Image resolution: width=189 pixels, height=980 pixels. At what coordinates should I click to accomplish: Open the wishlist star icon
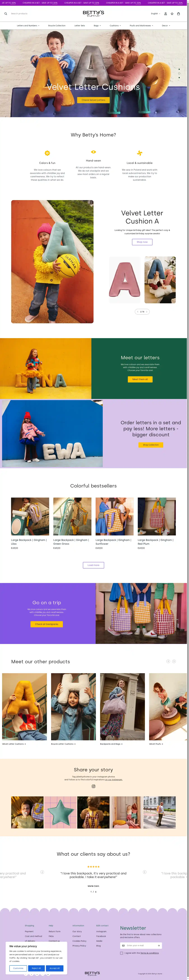[172, 14]
